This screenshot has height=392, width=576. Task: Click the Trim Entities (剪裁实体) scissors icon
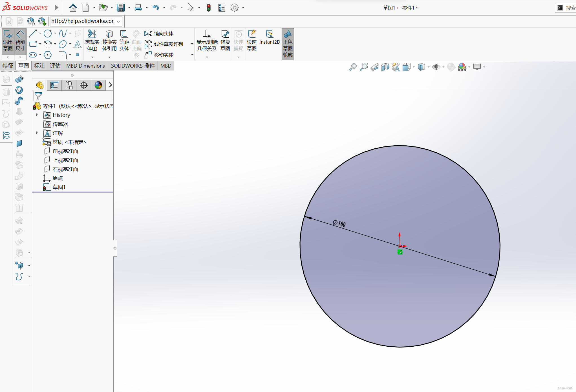click(92, 34)
